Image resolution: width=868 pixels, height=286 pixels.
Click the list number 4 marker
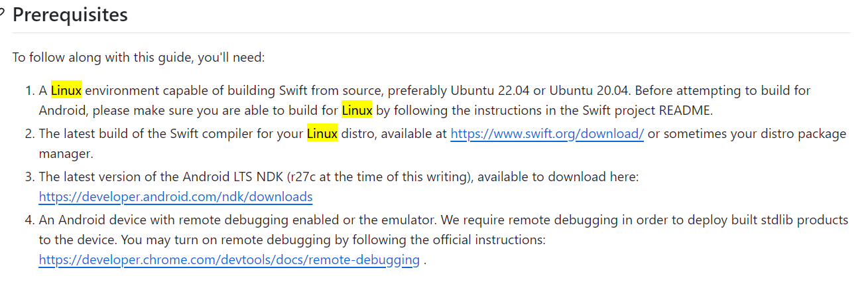[29, 220]
